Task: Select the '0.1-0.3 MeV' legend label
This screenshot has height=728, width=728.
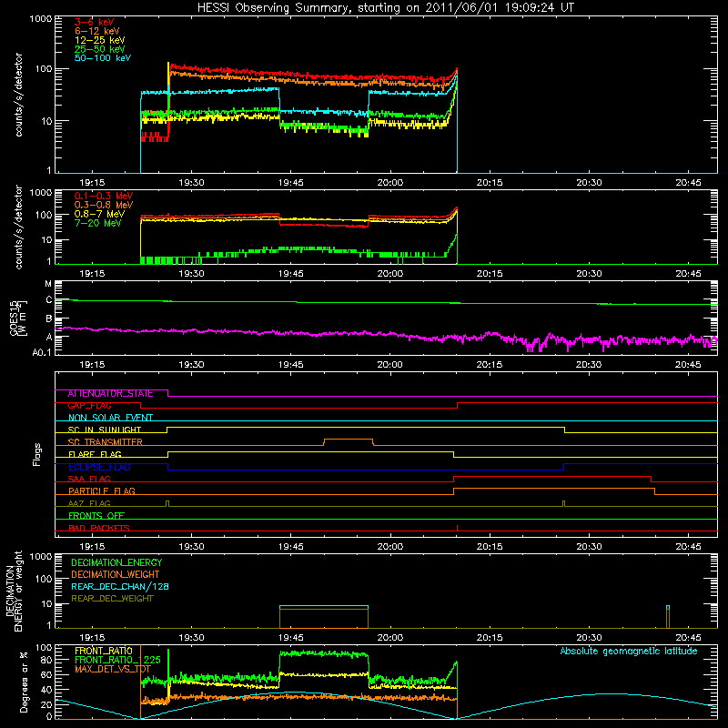Action: click(x=104, y=196)
